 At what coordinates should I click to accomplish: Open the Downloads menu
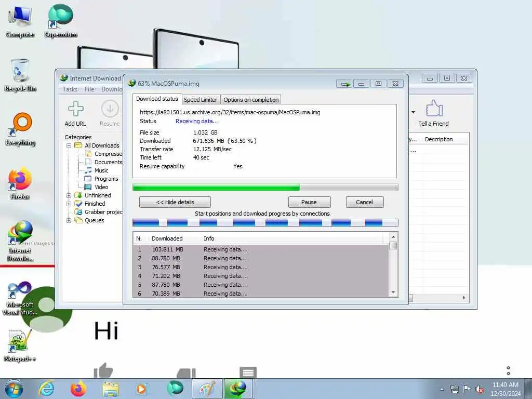pyautogui.click(x=112, y=89)
